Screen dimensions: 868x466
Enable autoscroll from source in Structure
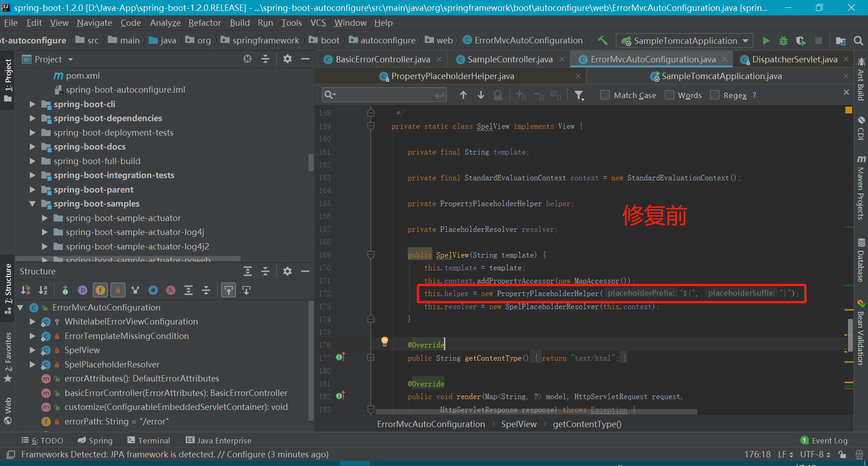(246, 290)
